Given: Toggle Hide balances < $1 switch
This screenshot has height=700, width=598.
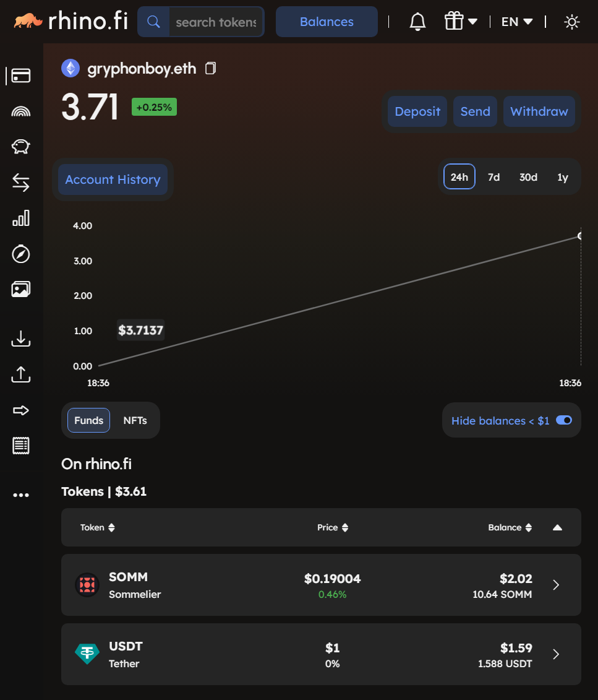Looking at the screenshot, I should [563, 420].
